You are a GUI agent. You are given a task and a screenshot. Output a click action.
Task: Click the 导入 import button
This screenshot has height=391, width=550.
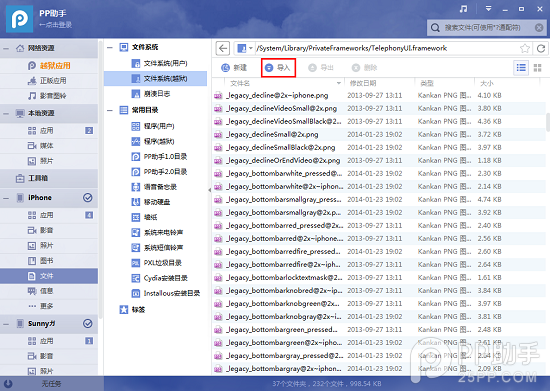(278, 68)
